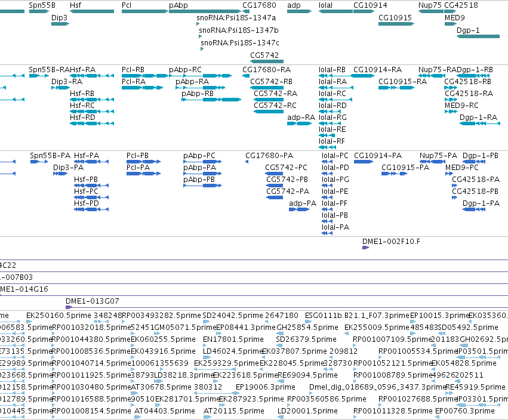Click the Spn55B gene label
The height and width of the screenshot is (420, 508).
42,5
